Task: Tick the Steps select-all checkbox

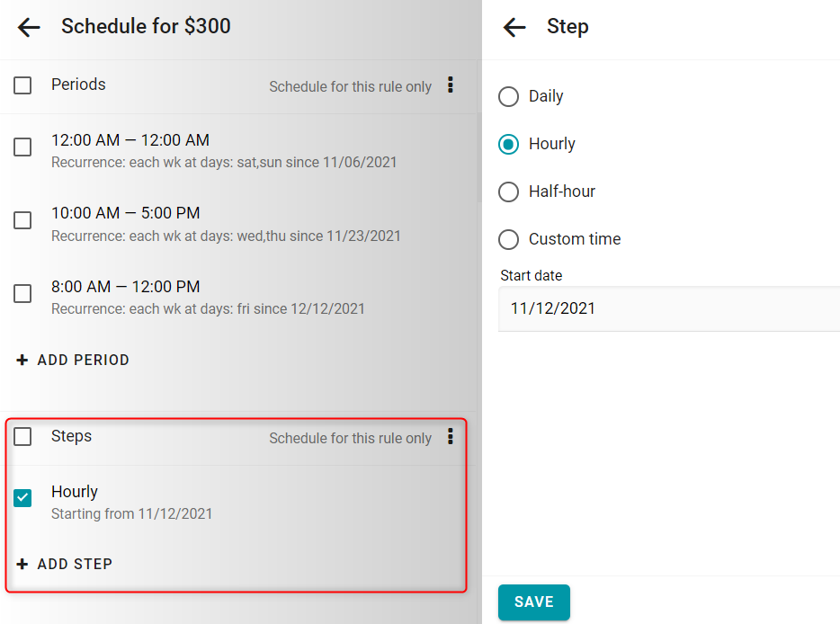Action: coord(22,437)
